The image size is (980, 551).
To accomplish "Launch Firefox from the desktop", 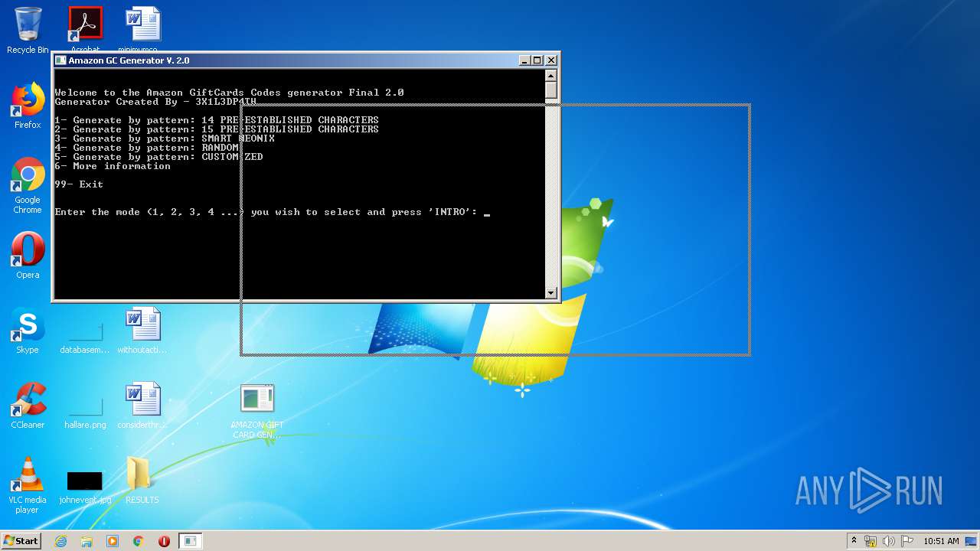I will (28, 106).
